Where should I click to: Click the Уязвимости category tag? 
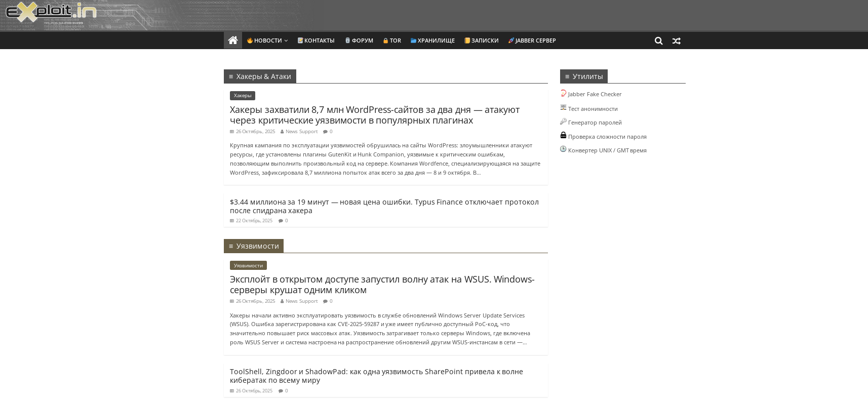248,265
